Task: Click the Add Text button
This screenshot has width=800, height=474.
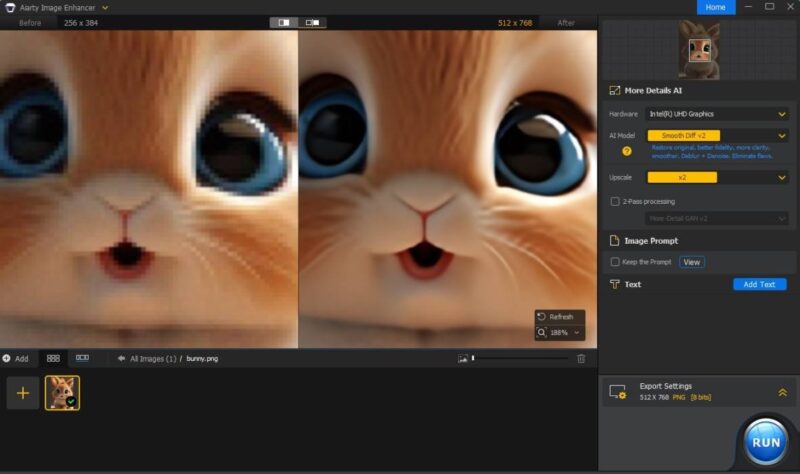Action: click(x=759, y=284)
